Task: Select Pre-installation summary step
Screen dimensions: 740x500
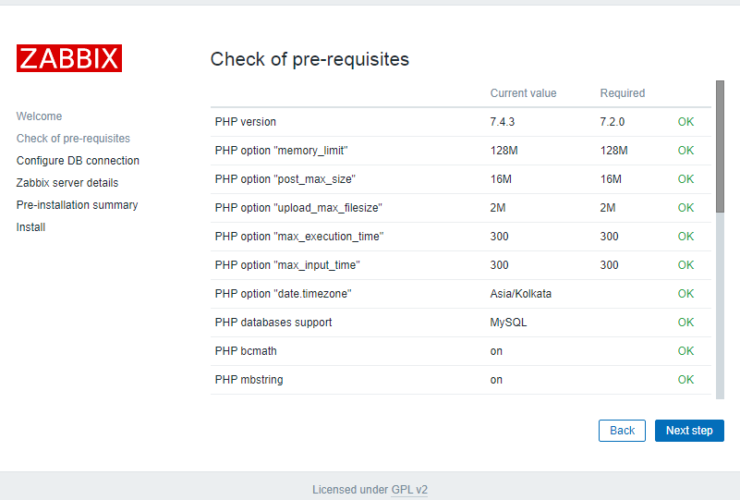Action: (77, 205)
